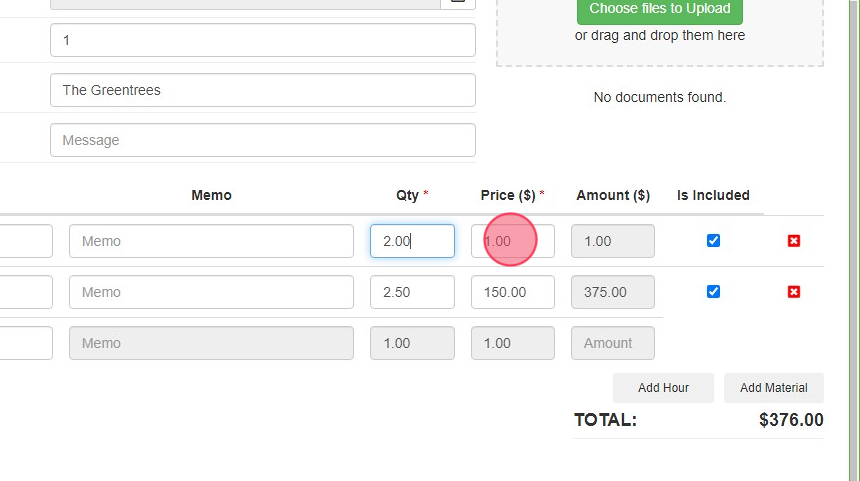Screen dimensions: 860x481
Task: Click the field containing The Greentrees
Action: point(263,90)
